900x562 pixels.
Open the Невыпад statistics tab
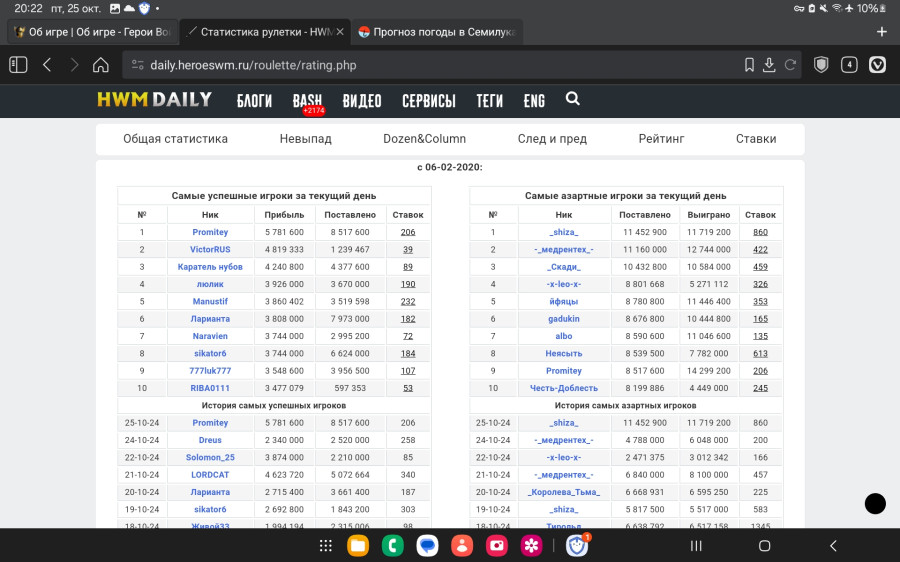[305, 139]
